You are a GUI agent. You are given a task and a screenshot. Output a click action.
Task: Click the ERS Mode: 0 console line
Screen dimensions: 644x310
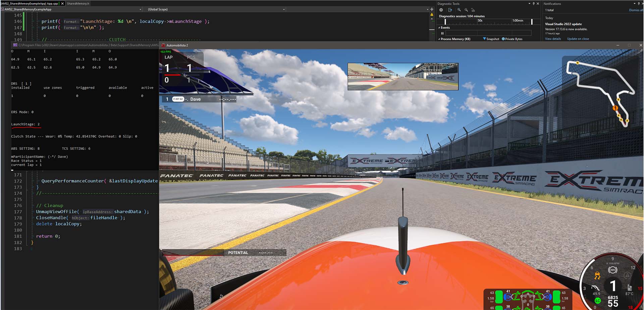tap(22, 112)
